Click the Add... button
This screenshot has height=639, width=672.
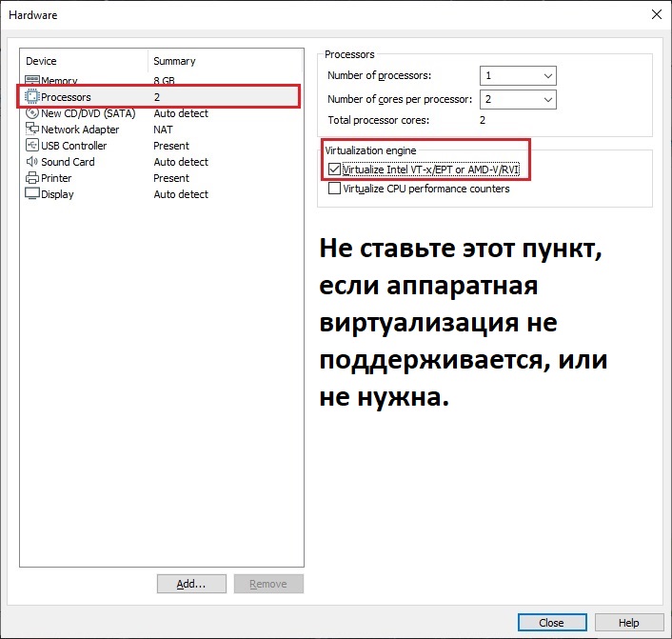(191, 584)
